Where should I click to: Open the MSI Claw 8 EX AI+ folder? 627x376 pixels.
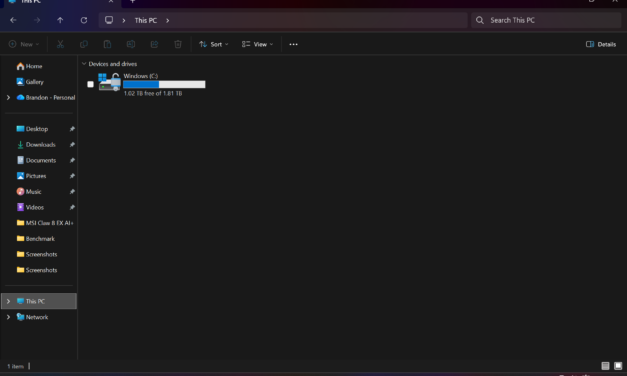pos(45,223)
